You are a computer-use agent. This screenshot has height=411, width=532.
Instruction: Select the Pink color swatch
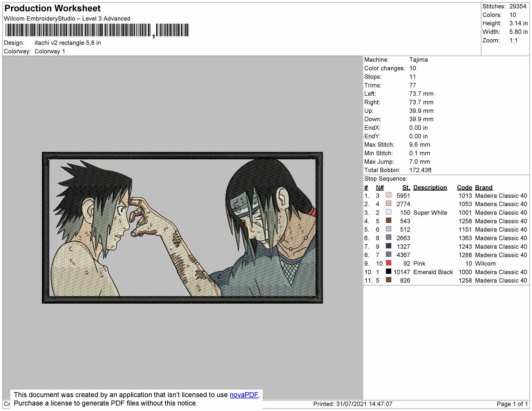388,263
